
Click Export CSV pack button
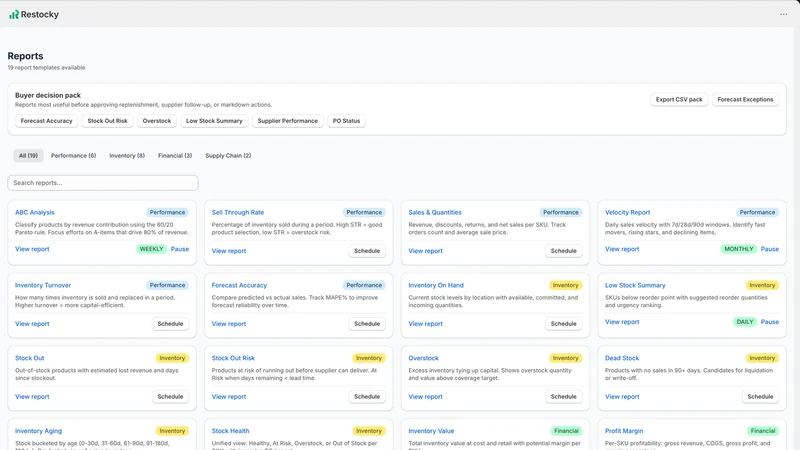[x=679, y=99]
